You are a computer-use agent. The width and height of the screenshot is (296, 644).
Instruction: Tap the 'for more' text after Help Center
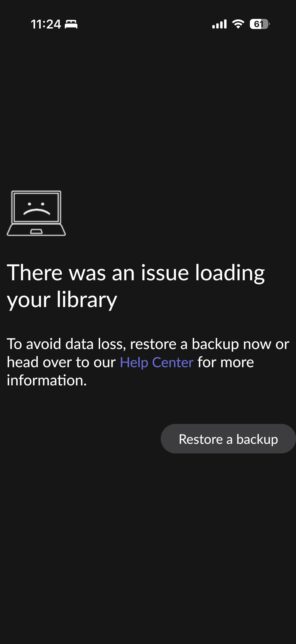(226, 362)
